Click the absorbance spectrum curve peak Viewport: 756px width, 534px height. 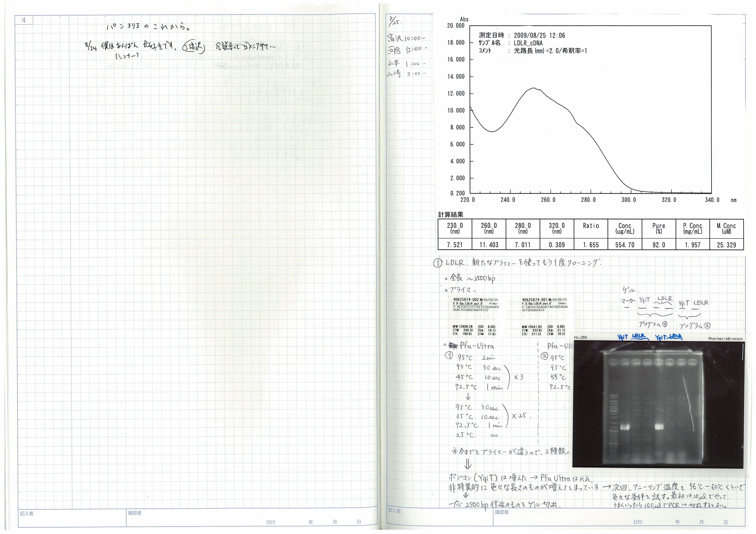(x=534, y=88)
